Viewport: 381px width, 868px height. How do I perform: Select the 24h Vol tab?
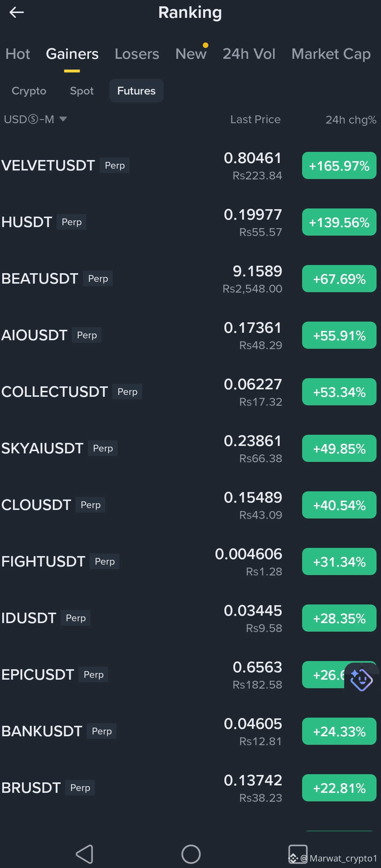point(249,54)
